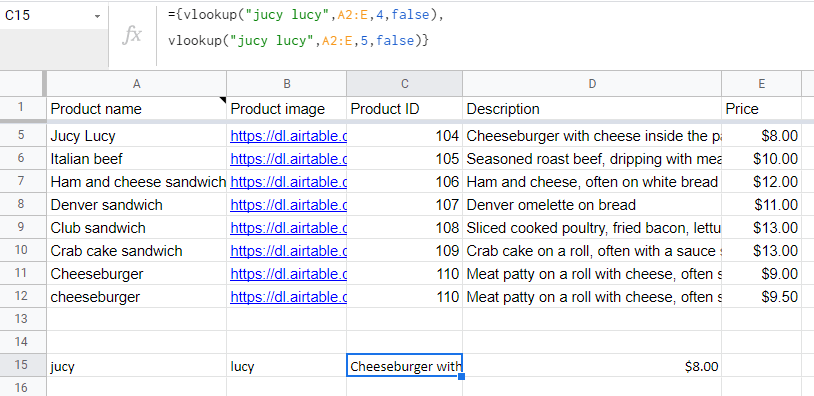814x396 pixels.
Task: Open the airtable link in Denver sandwich row
Action: pyautogui.click(x=288, y=204)
